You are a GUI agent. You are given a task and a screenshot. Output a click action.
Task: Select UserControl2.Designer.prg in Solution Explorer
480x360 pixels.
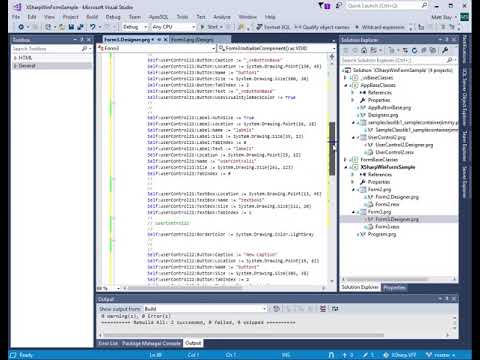pyautogui.click(x=404, y=145)
